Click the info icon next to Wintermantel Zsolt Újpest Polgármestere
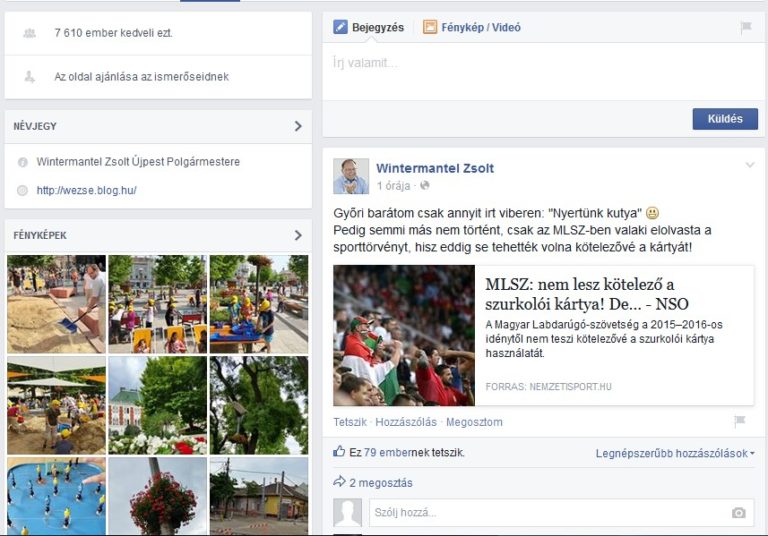Screen dimensions: 768x536 (x=23, y=162)
